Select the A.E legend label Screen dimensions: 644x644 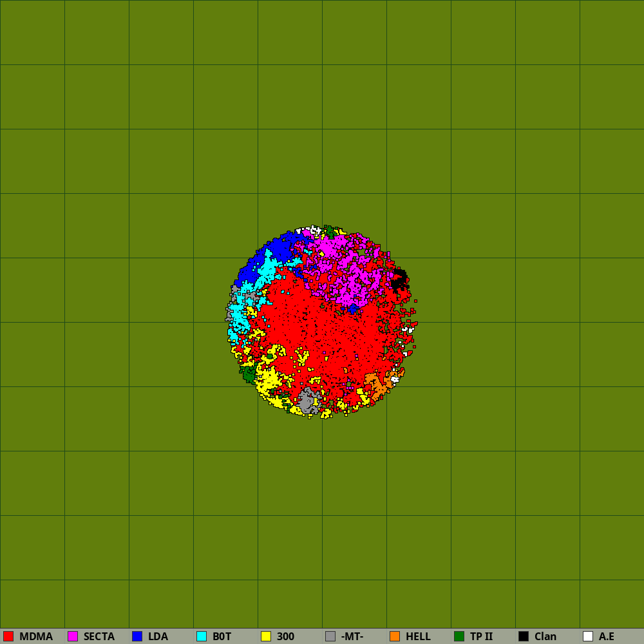tap(607, 637)
